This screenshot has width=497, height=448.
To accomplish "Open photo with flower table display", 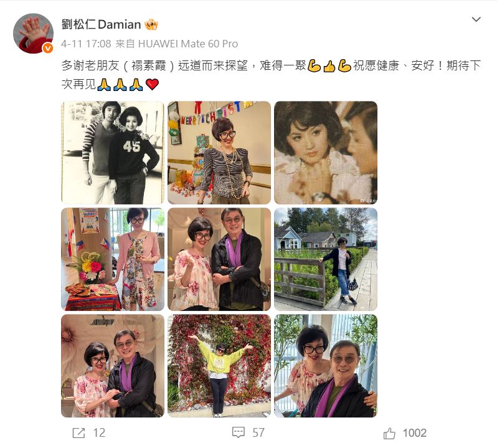I will click(113, 259).
